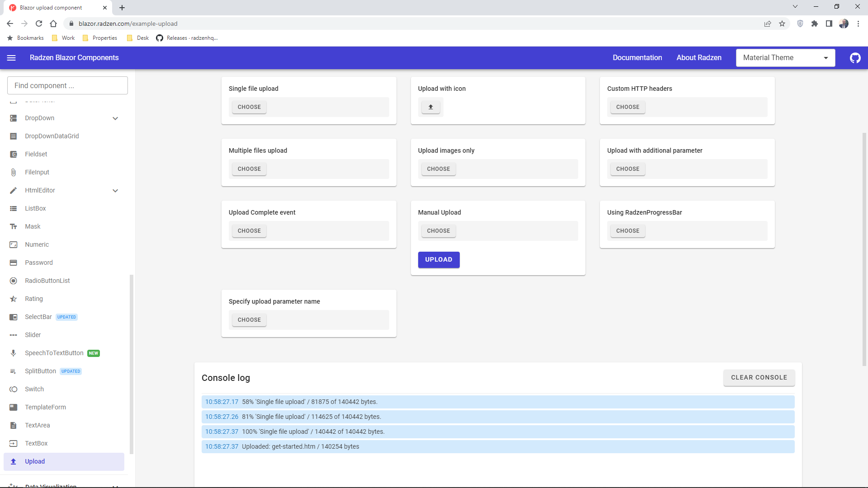Click the Mask text icon
This screenshot has width=868, height=488.
(x=14, y=227)
